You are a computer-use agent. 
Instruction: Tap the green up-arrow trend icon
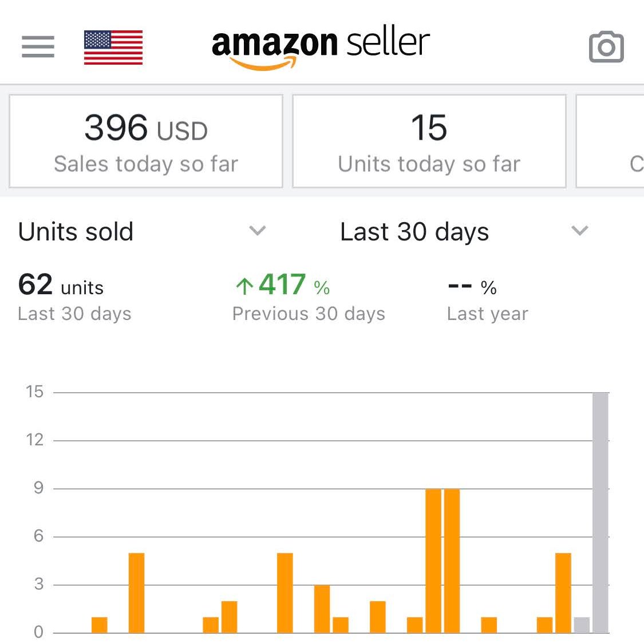click(244, 286)
